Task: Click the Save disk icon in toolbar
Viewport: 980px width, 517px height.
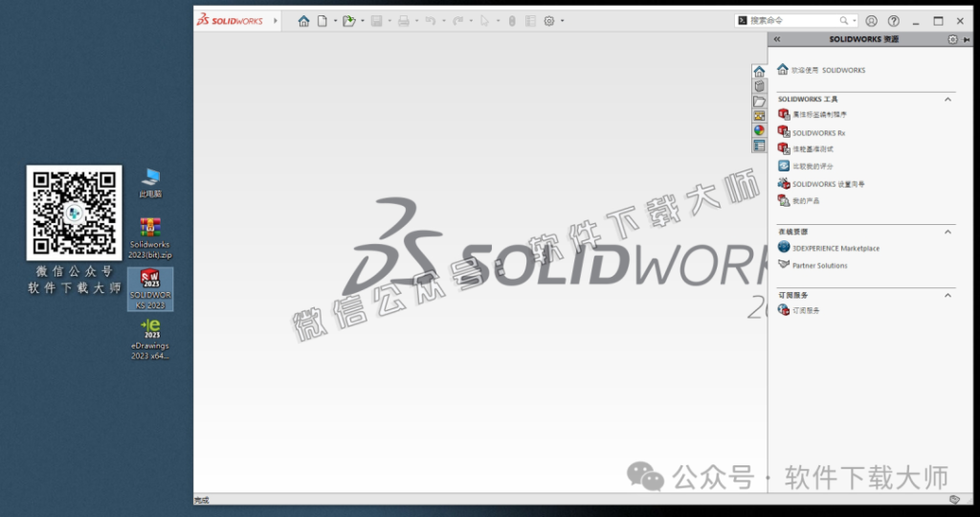Action: (x=376, y=21)
